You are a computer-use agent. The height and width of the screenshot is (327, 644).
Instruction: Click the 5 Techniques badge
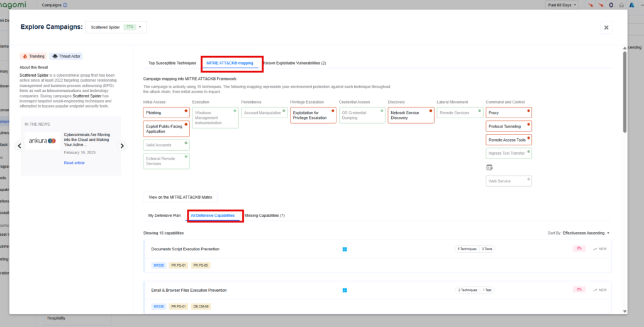click(467, 249)
